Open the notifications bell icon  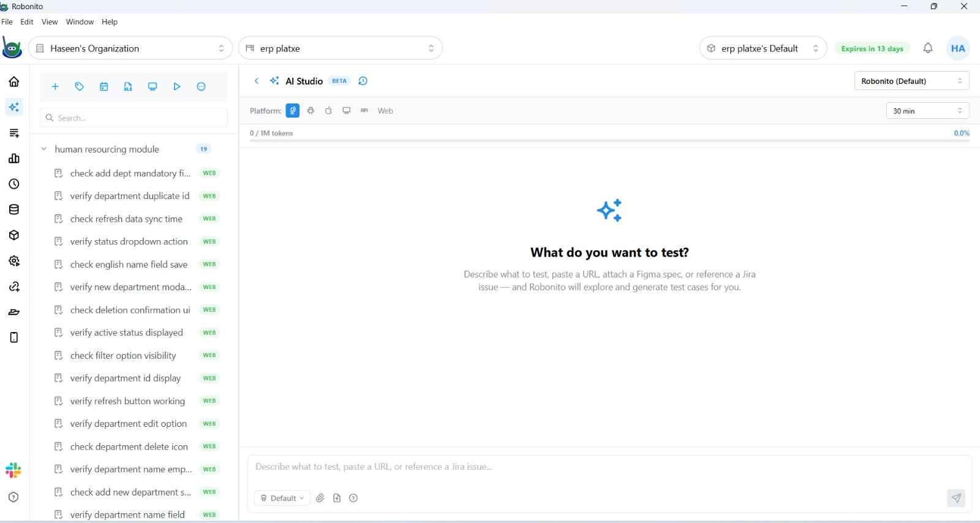click(x=928, y=48)
